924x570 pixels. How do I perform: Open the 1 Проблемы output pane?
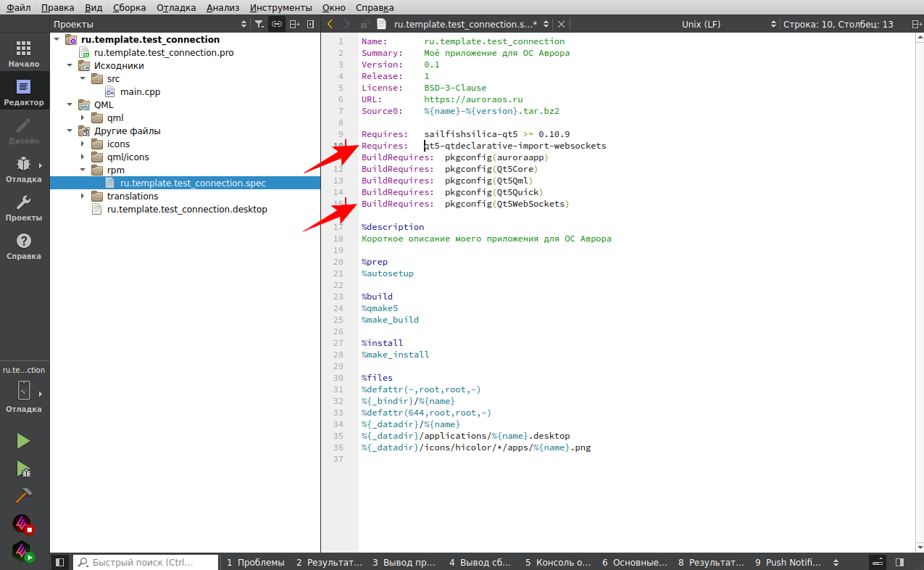click(255, 562)
